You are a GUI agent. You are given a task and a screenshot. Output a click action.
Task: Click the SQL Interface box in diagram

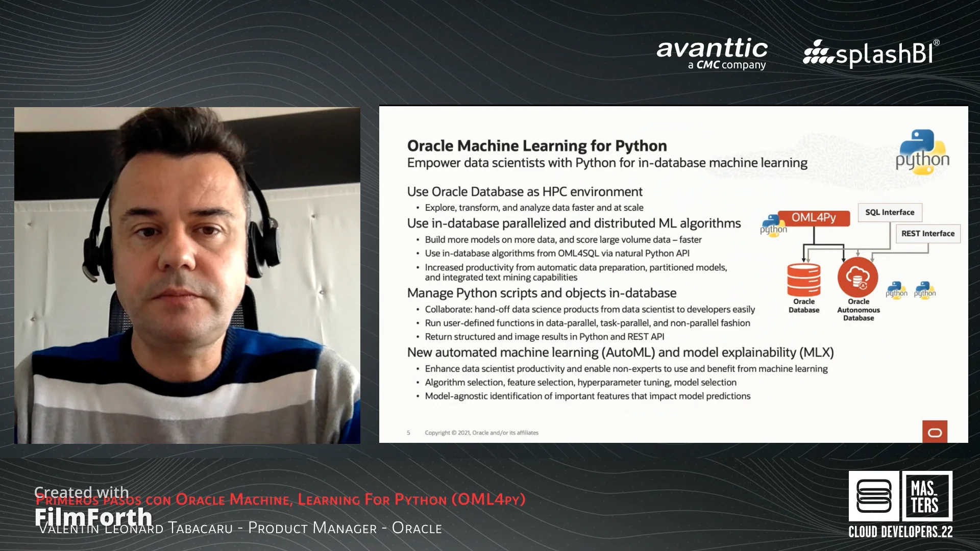click(889, 212)
